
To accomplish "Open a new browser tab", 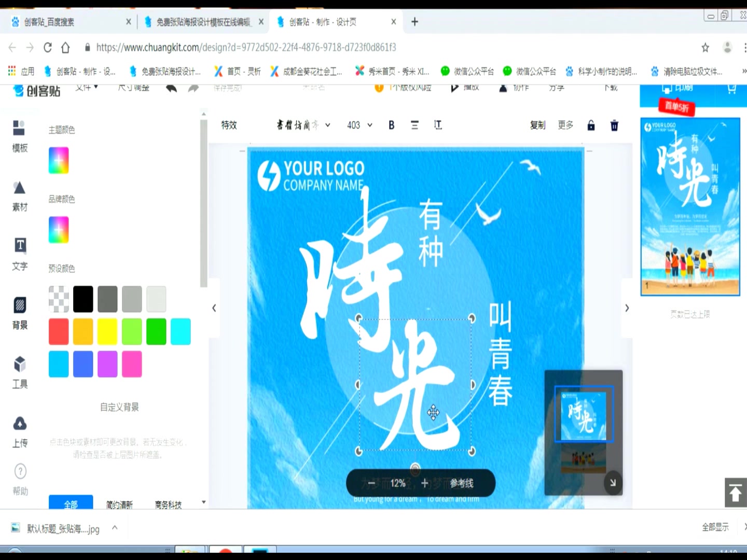I will (x=414, y=22).
